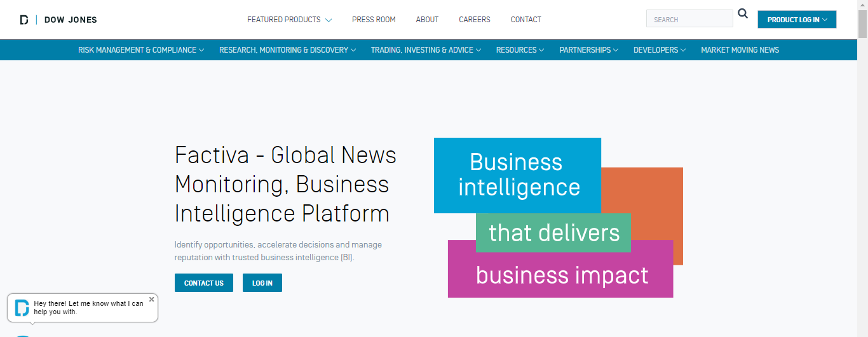Go to Market Moving News
868x337 pixels.
pos(740,50)
